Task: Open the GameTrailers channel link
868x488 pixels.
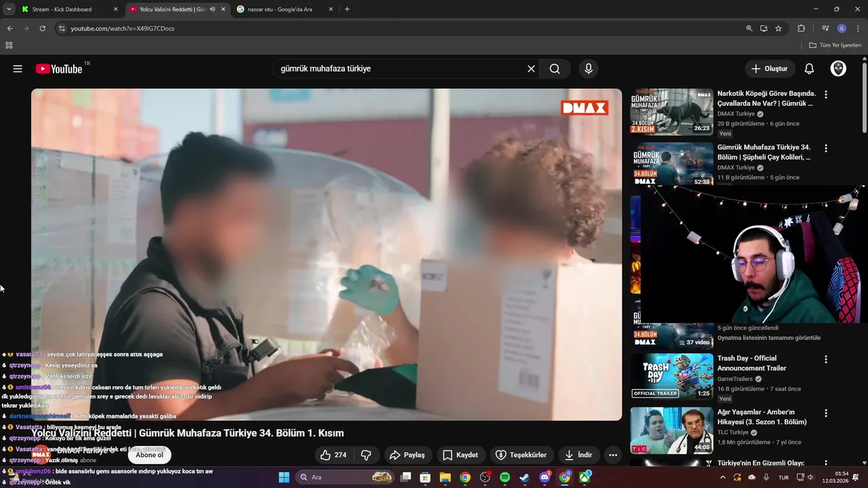Action: point(736,379)
